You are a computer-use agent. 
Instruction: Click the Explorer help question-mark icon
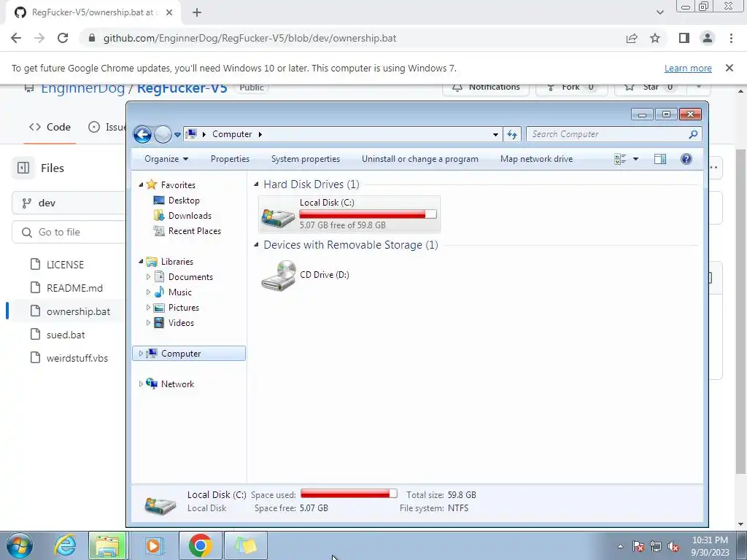point(686,159)
